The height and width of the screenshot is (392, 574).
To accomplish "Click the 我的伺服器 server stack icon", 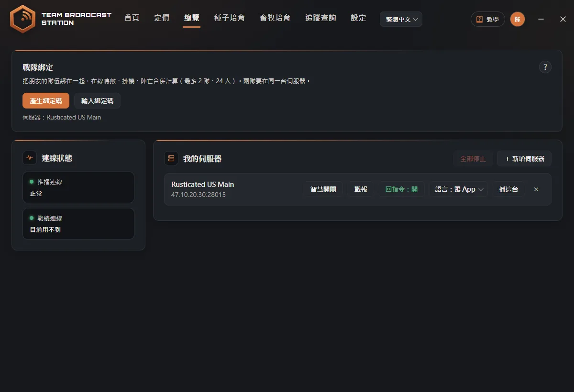I will coord(171,158).
